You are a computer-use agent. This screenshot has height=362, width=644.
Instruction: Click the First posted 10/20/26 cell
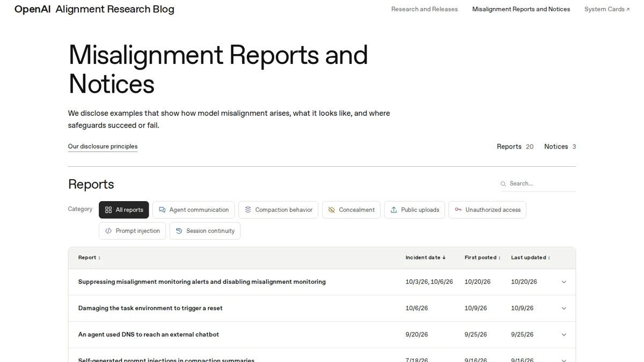[478, 282]
